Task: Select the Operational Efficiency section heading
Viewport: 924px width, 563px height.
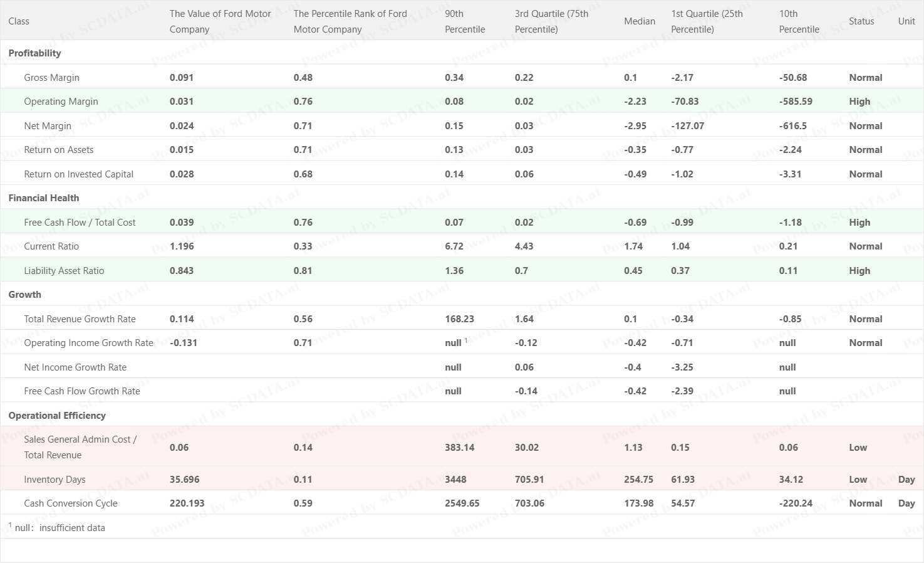Action: [x=57, y=416]
